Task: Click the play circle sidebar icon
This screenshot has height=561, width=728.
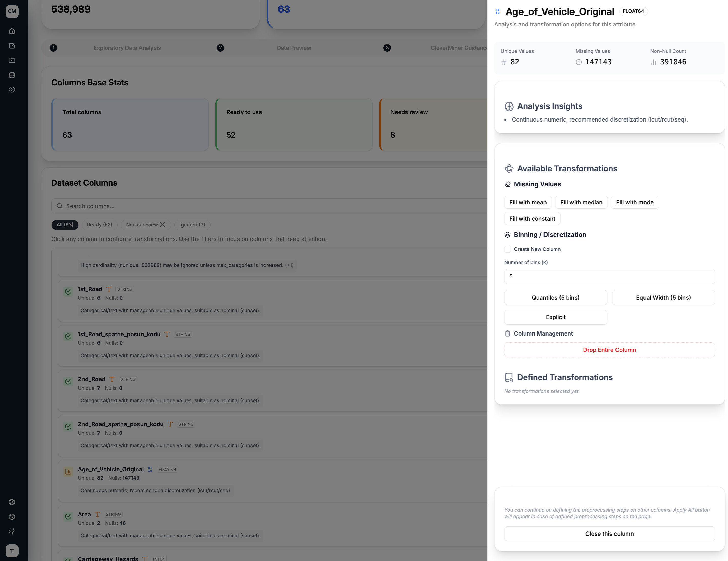Action: pyautogui.click(x=12, y=90)
